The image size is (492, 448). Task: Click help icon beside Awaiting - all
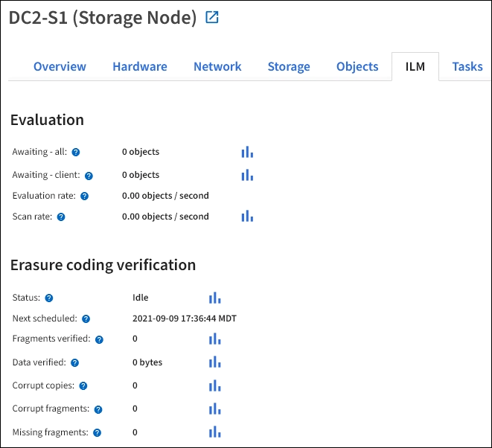pos(76,152)
